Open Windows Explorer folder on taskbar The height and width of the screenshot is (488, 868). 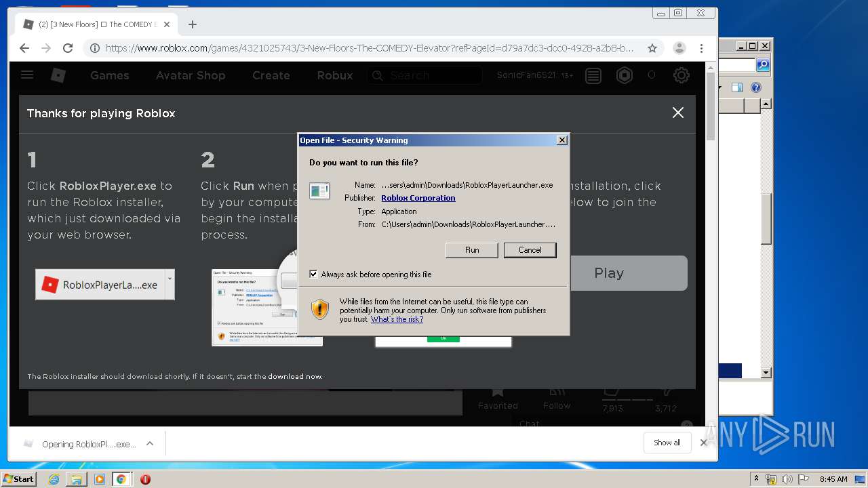pos(77,479)
